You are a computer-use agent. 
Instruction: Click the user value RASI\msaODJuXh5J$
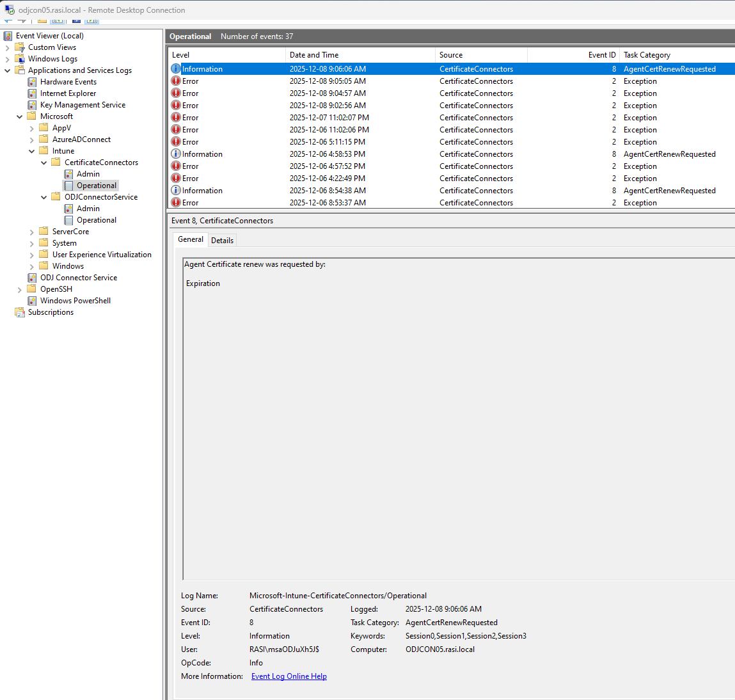coord(284,649)
